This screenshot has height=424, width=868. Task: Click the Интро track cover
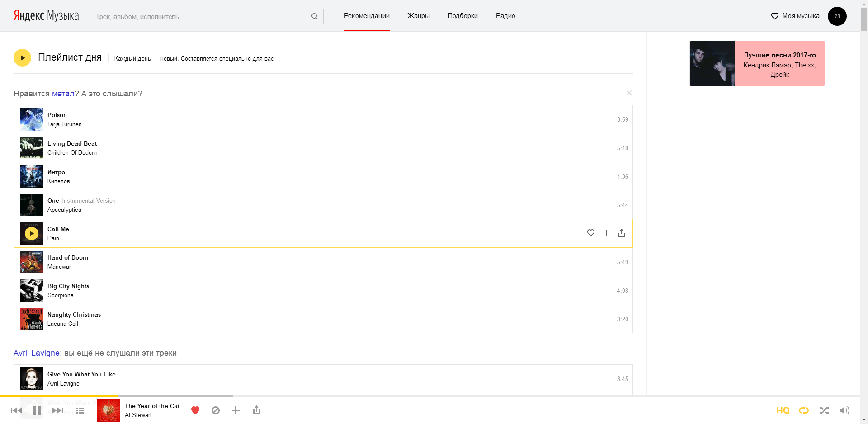coord(32,176)
